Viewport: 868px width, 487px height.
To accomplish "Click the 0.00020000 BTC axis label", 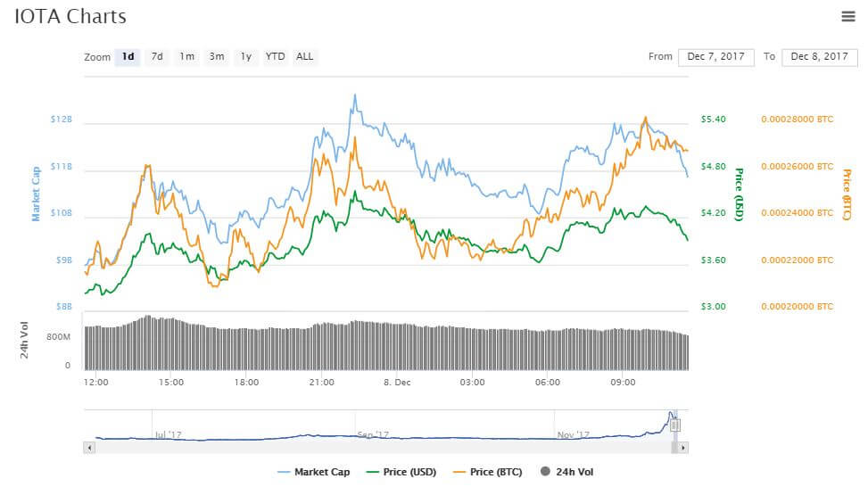I will click(798, 307).
